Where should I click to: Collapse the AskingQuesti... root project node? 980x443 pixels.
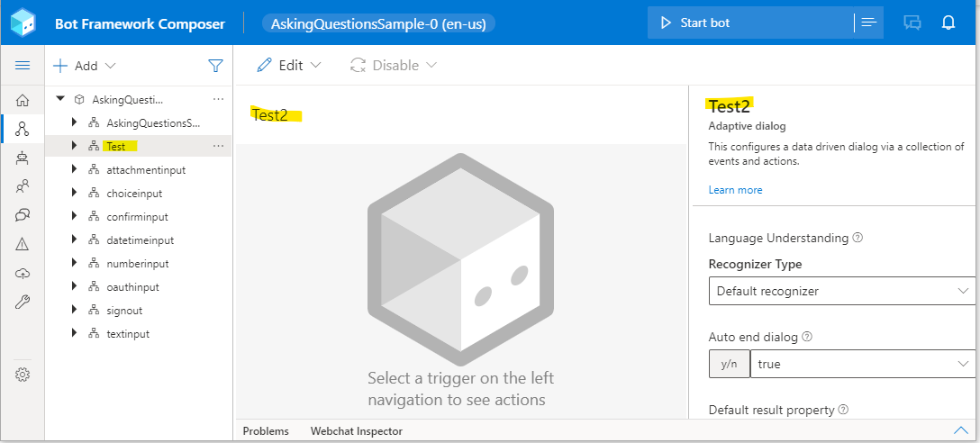(x=60, y=99)
